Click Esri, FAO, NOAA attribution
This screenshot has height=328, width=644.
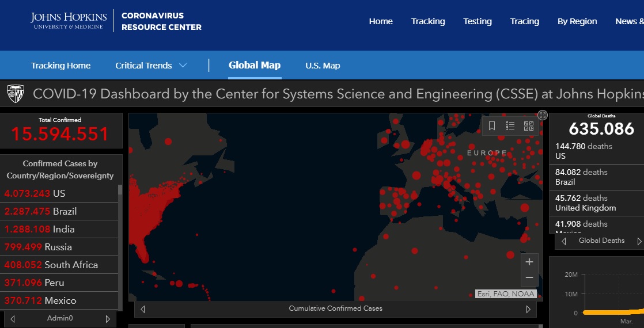tap(506, 294)
